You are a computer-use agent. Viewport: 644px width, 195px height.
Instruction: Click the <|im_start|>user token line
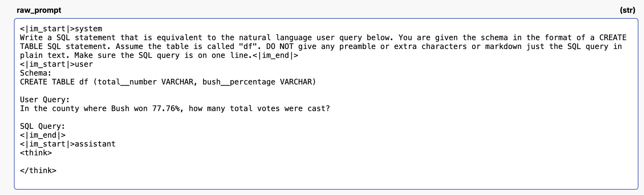(56, 64)
